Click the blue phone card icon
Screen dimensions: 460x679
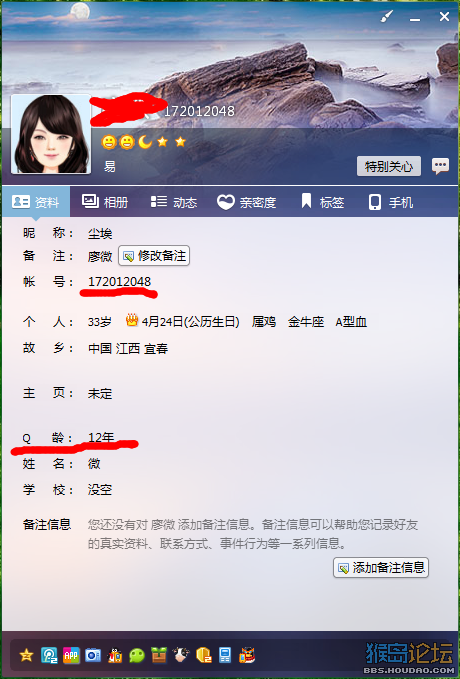pos(225,655)
